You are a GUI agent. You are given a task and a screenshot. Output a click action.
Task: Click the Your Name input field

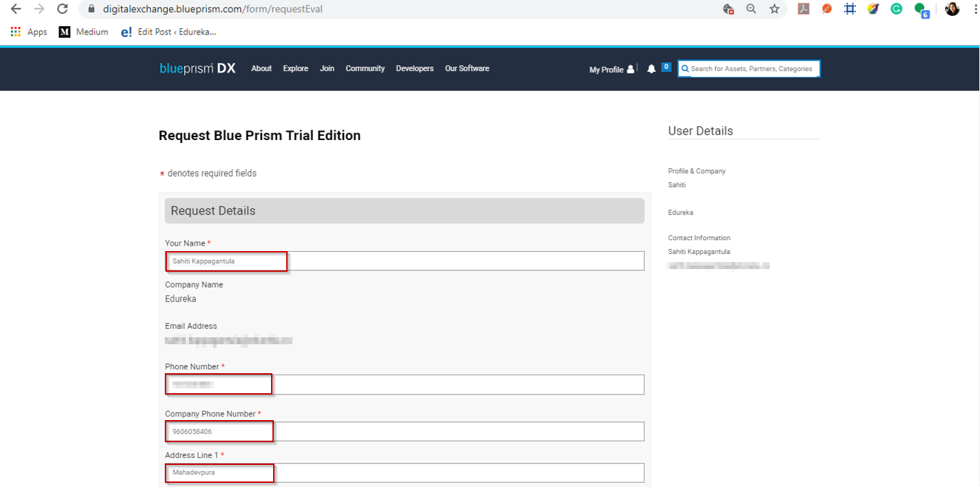[405, 261]
